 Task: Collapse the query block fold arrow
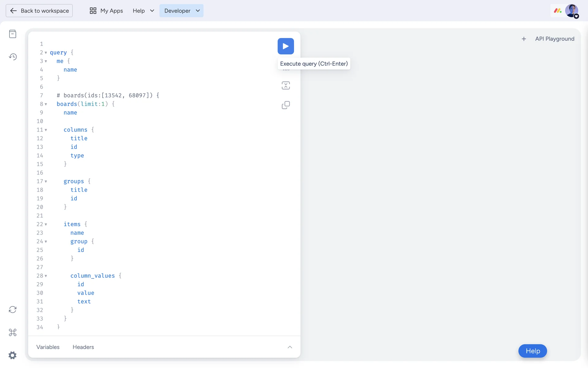coord(46,53)
